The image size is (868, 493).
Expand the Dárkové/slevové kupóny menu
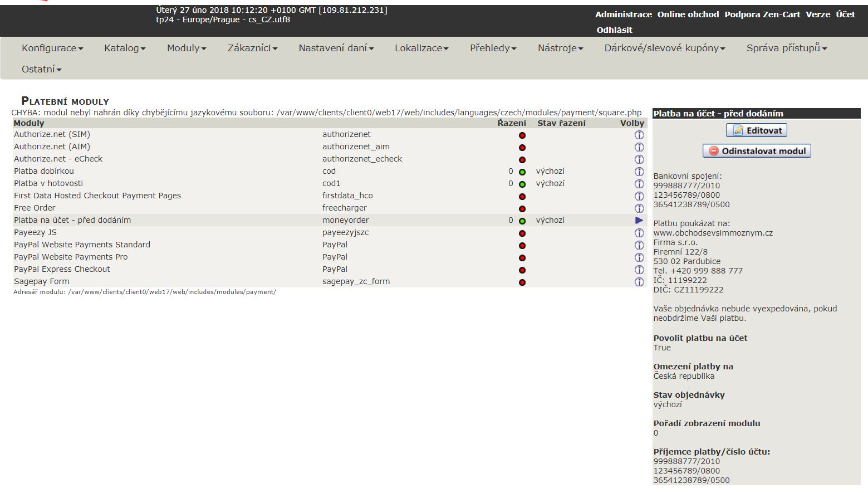point(665,48)
